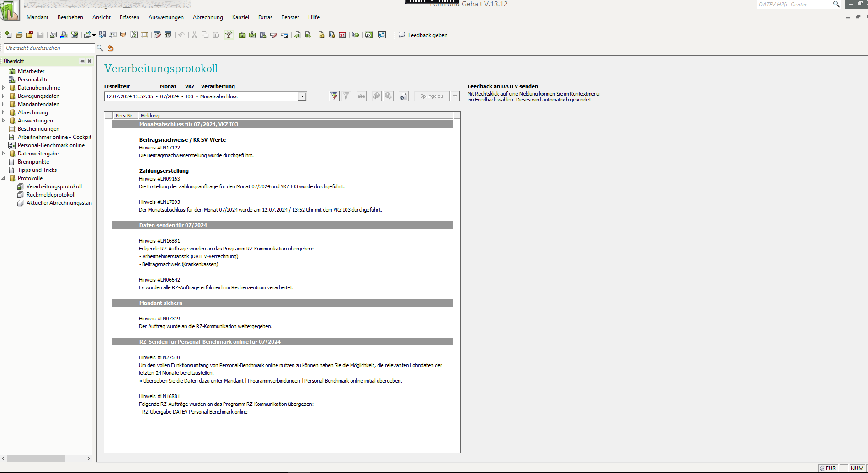This screenshot has width=868, height=473.
Task: Click the filter edit funnel icon
Action: point(334,96)
